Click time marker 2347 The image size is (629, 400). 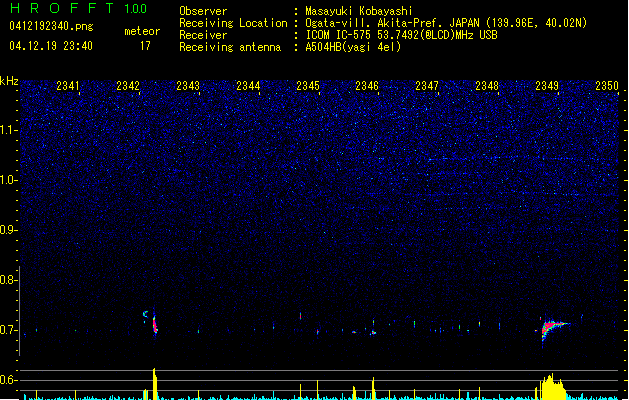[x=427, y=86]
